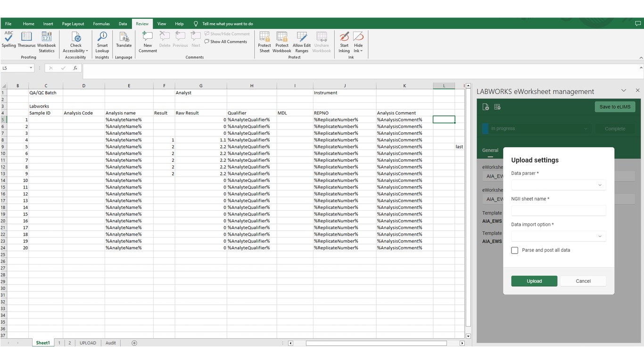
Task: Click the vertical scrollbar down arrow
Action: point(468,336)
